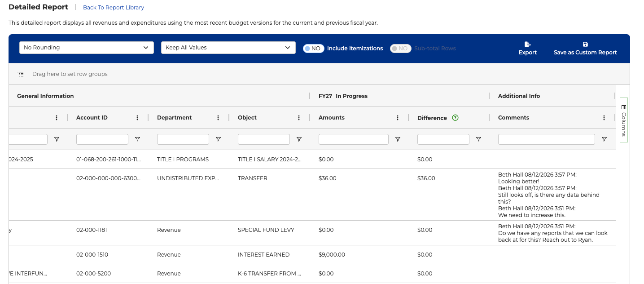Click the row groups icon
The height and width of the screenshot is (284, 644).
click(x=21, y=74)
